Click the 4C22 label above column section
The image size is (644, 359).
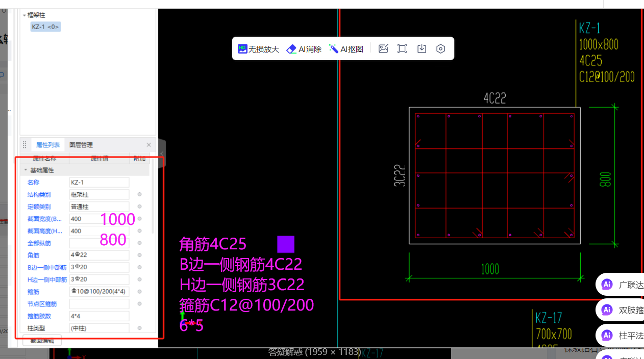494,98
